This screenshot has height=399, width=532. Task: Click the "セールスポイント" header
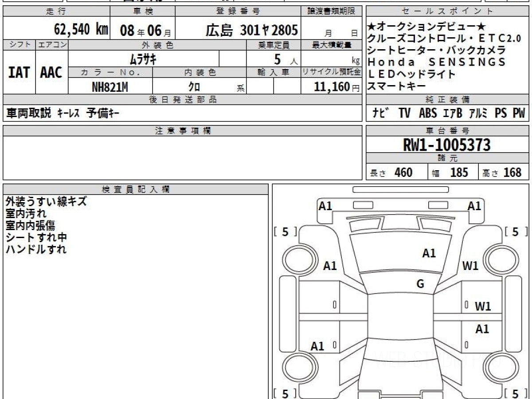(448, 12)
